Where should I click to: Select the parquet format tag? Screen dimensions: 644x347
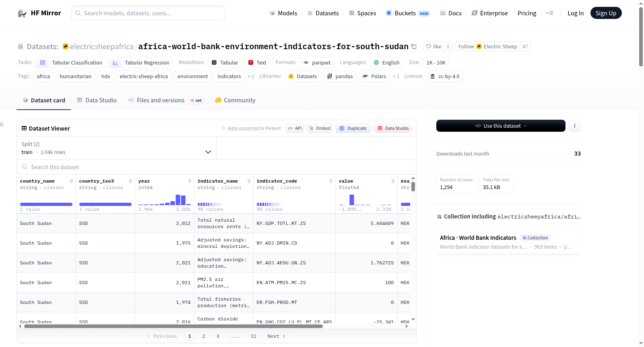pyautogui.click(x=317, y=62)
